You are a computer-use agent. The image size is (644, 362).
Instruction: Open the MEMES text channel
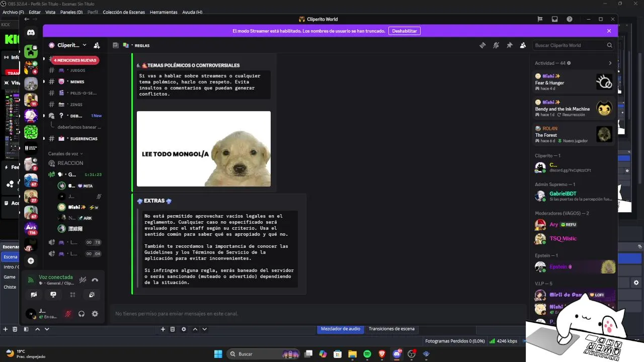[74, 81]
